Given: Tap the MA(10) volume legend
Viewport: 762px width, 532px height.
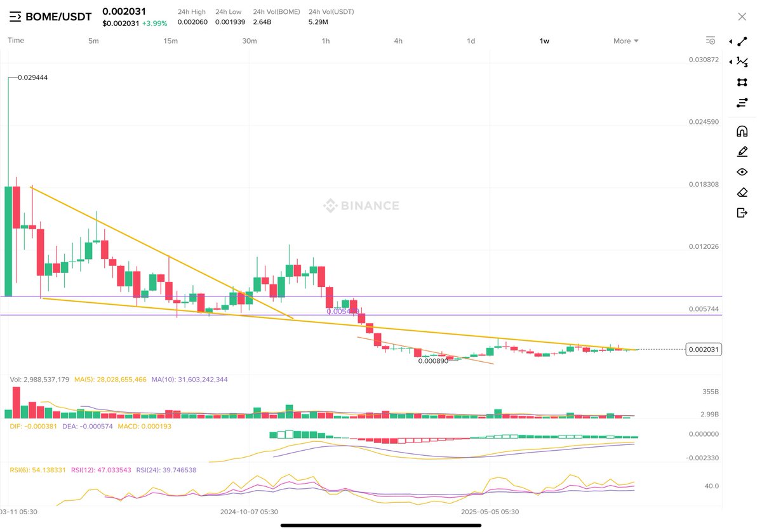Looking at the screenshot, I should 189,380.
